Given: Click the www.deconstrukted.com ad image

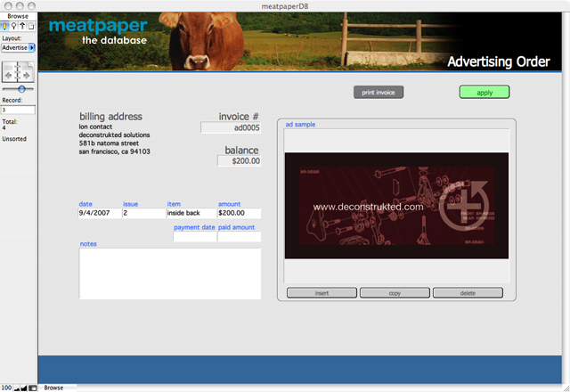Looking at the screenshot, I should point(396,206).
